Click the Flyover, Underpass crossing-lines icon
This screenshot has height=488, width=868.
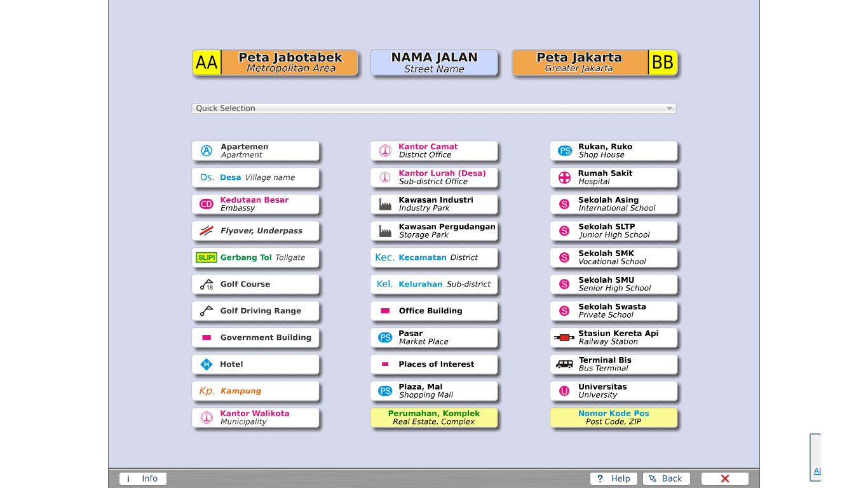click(207, 231)
